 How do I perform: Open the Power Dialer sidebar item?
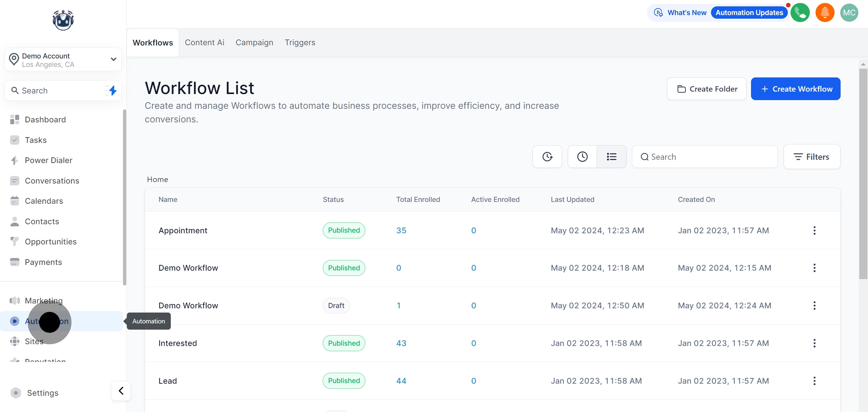click(x=48, y=160)
